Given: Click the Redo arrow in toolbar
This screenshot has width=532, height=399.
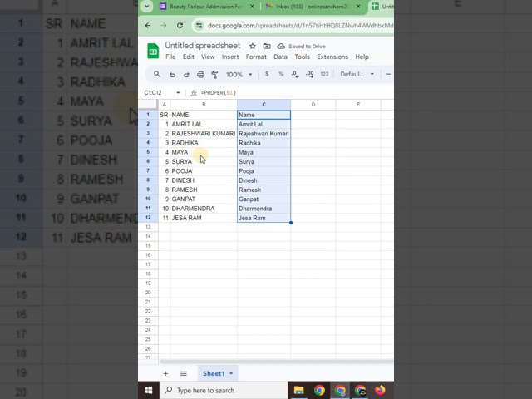Looking at the screenshot, I should (186, 74).
